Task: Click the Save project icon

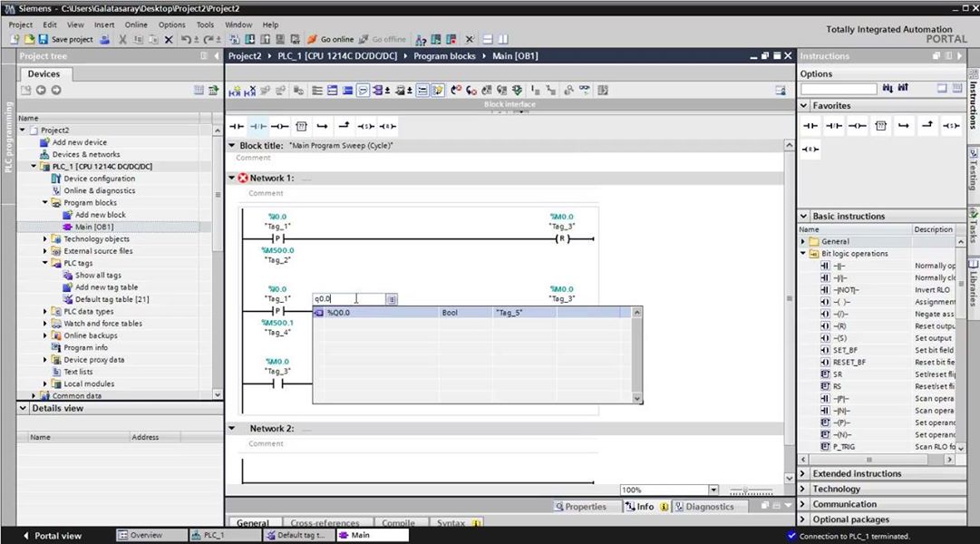Action: tap(44, 39)
